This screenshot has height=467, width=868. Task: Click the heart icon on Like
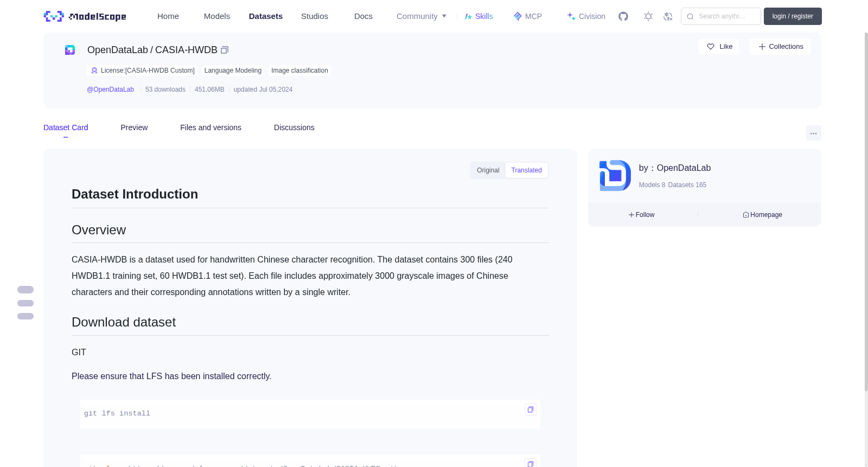(711, 47)
